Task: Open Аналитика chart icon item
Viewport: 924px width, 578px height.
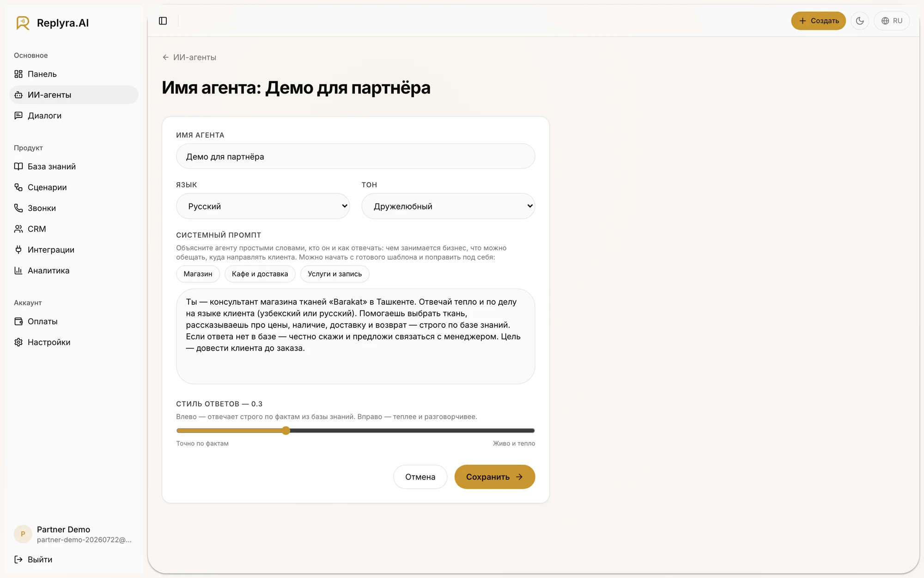Action: pyautogui.click(x=18, y=271)
